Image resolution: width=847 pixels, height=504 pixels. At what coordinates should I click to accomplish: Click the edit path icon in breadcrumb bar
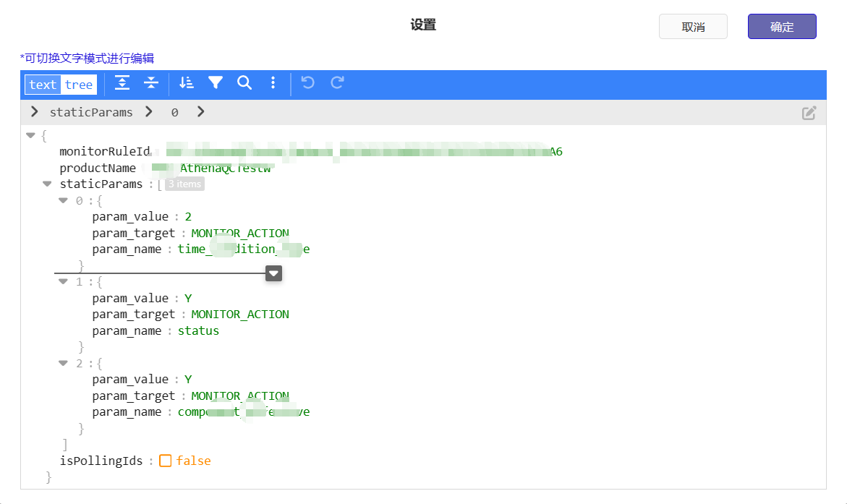[809, 113]
